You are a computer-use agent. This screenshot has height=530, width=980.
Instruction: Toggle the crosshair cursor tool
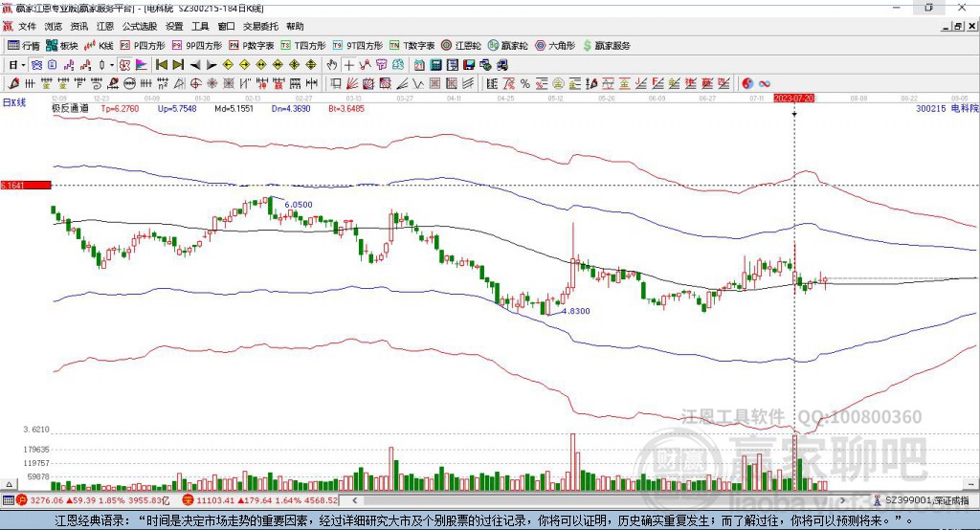[348, 65]
